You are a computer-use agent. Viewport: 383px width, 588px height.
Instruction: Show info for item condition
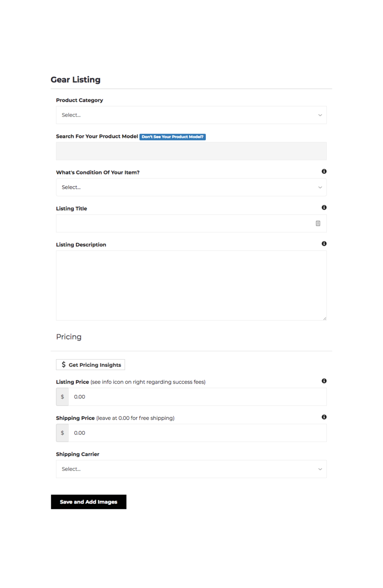[324, 171]
